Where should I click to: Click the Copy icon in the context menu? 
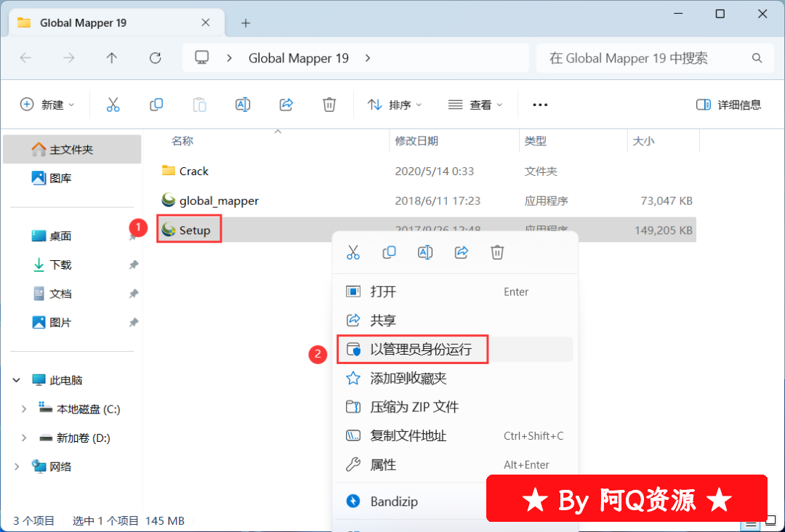coord(389,252)
